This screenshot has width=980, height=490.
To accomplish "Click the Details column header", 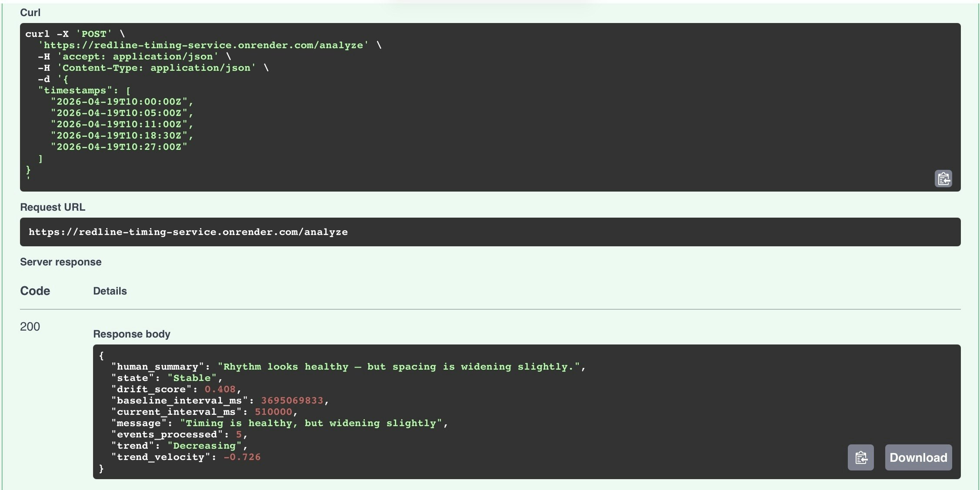I will (x=110, y=291).
